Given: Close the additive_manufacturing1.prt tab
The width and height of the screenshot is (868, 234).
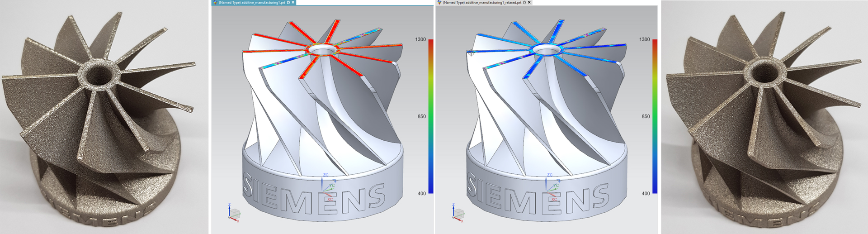Looking at the screenshot, I should 293,3.
